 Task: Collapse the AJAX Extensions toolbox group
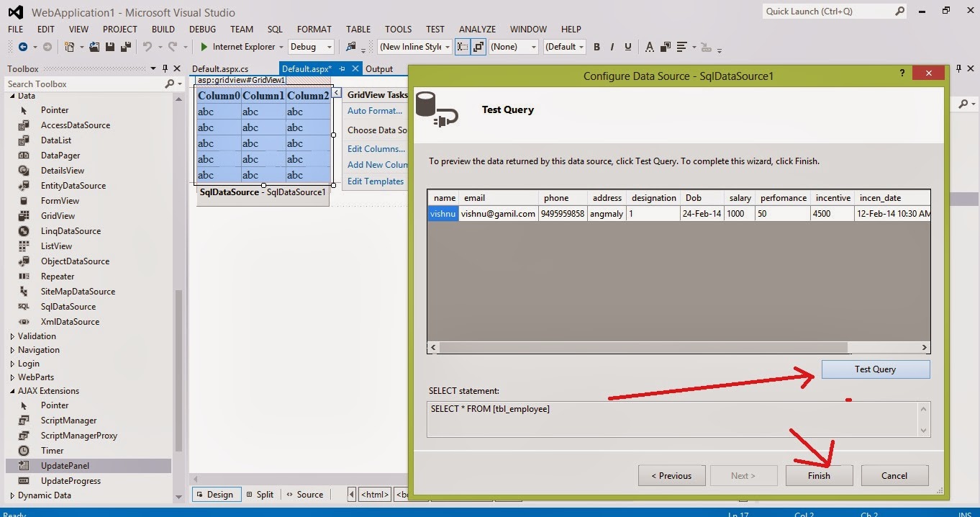coord(12,391)
